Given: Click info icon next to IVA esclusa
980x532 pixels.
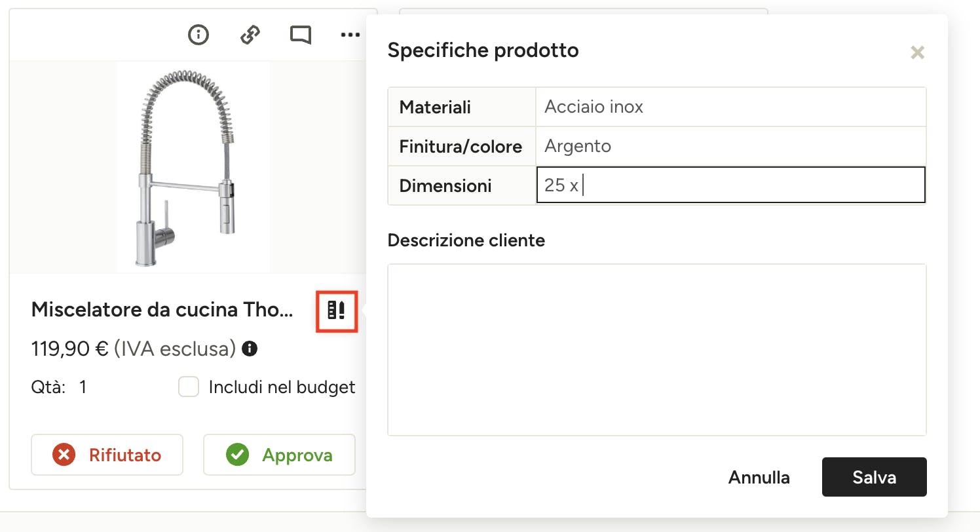Looking at the screenshot, I should pos(249,349).
